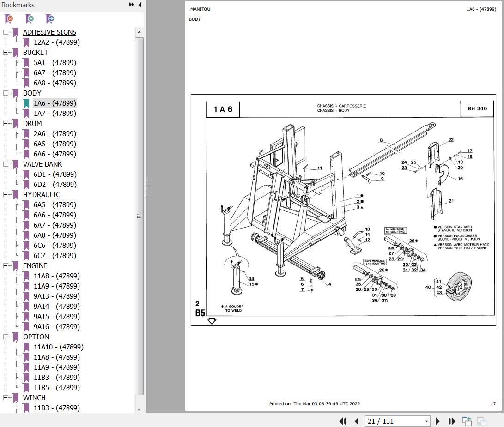The width and height of the screenshot is (504, 427).
Task: Collapse the BODY bookmark section
Action: (6, 93)
